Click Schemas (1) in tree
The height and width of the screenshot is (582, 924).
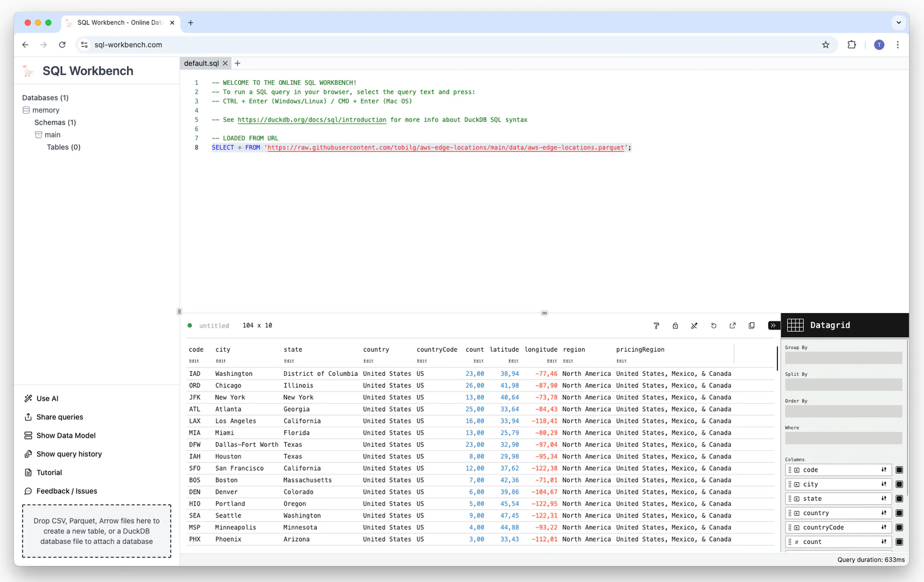55,122
